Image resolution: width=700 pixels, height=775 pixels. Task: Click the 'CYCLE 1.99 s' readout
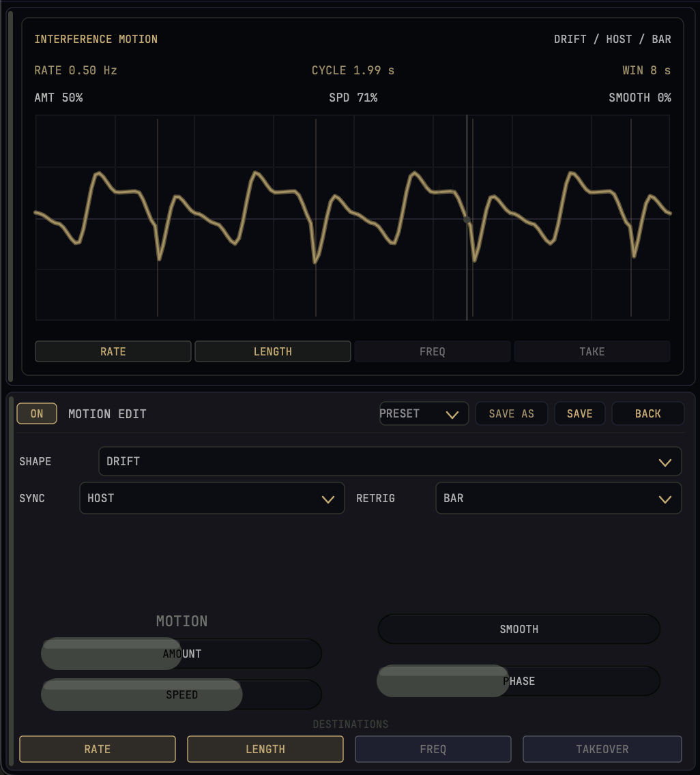click(353, 70)
